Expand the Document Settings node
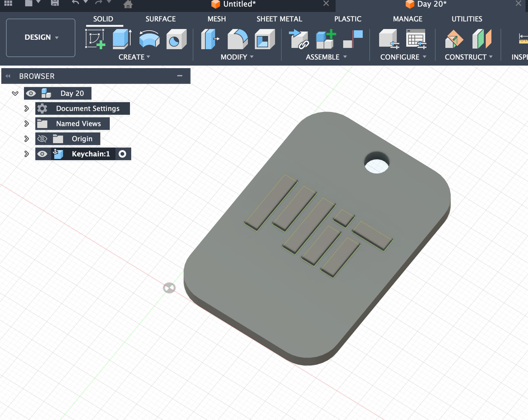This screenshot has height=420, width=528. pos(27,108)
